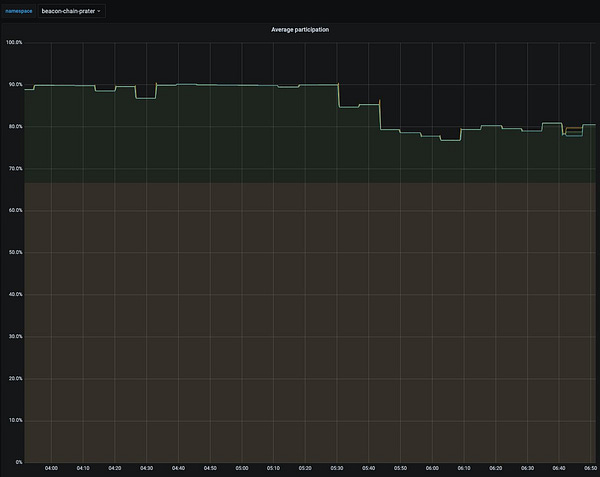Click the 04:30 time axis label

[147, 468]
